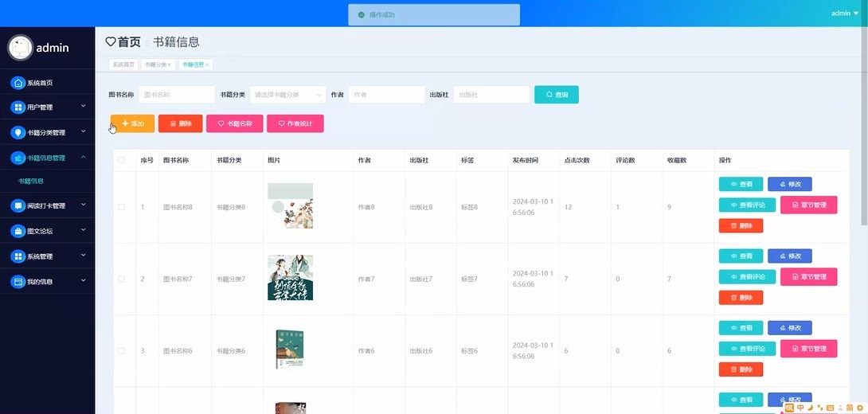Check the row checkbox for 图书名称8

coord(121,207)
